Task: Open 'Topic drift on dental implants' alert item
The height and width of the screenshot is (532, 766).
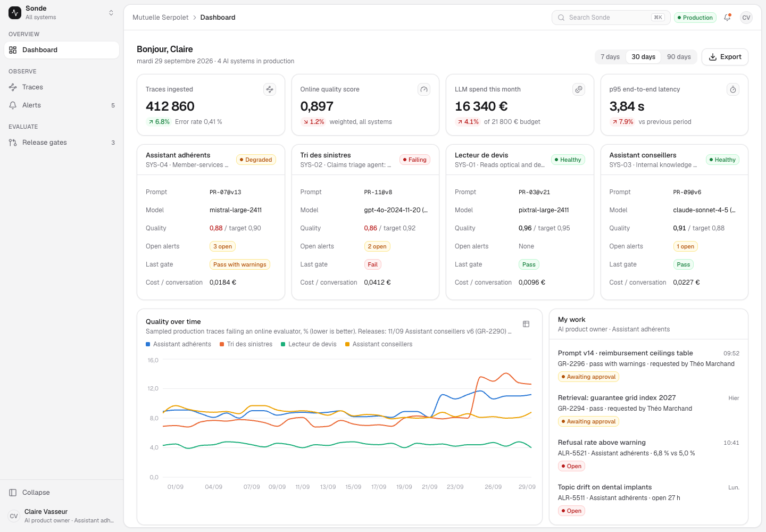Action: [648, 498]
